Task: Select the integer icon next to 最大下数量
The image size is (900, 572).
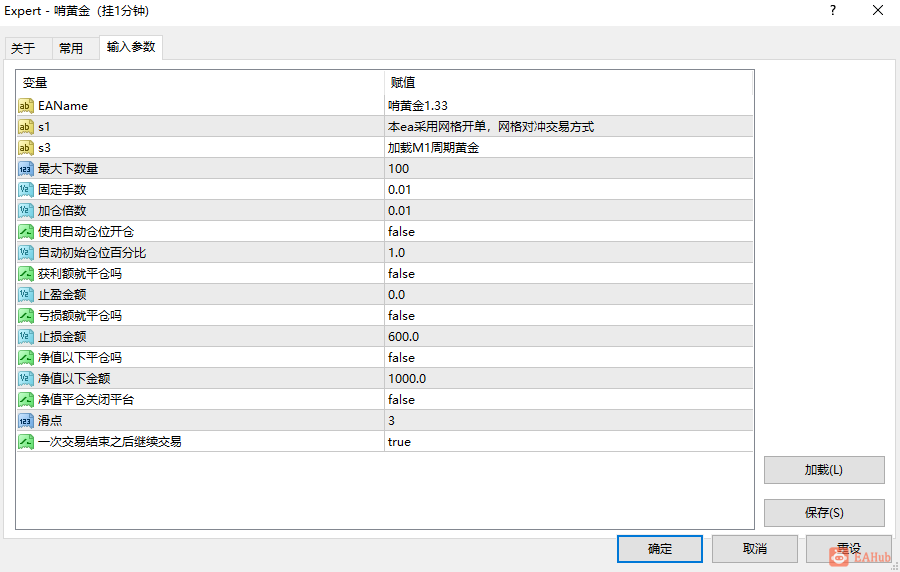Action: tap(26, 169)
